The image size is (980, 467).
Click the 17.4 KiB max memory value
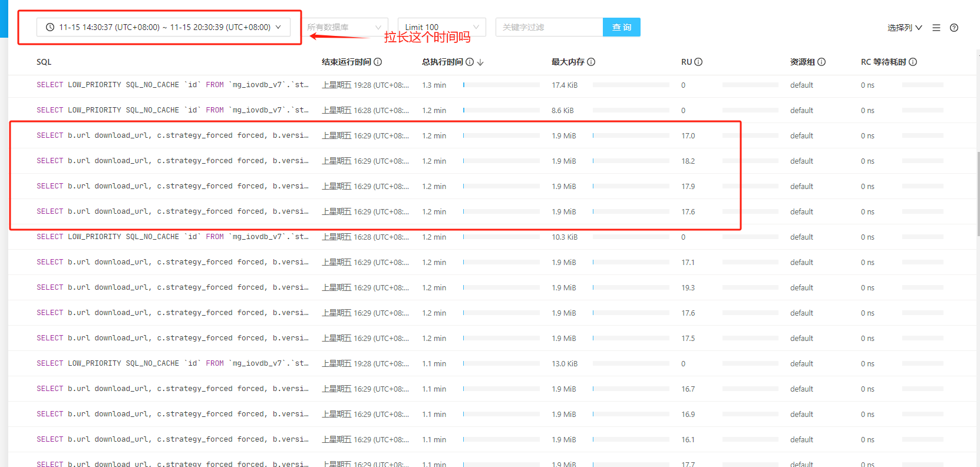pyautogui.click(x=565, y=85)
